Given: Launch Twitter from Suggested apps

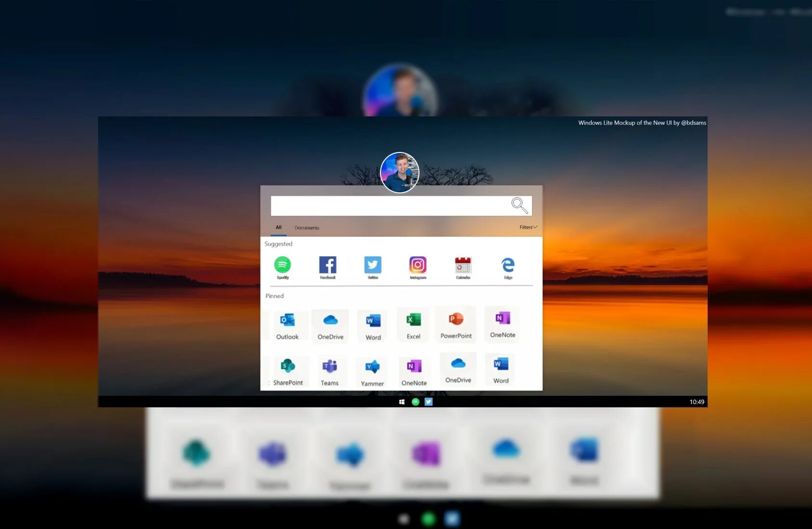Looking at the screenshot, I should (373, 267).
